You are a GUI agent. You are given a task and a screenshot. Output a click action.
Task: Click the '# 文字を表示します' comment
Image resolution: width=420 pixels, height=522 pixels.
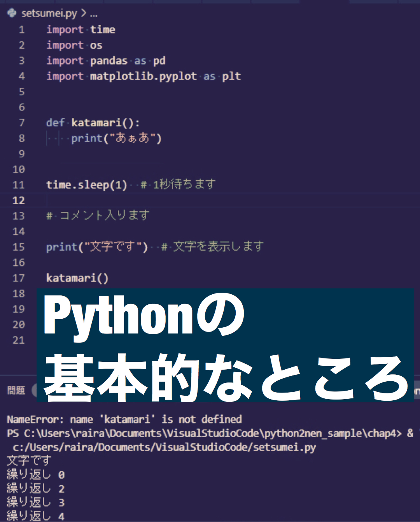click(x=213, y=246)
